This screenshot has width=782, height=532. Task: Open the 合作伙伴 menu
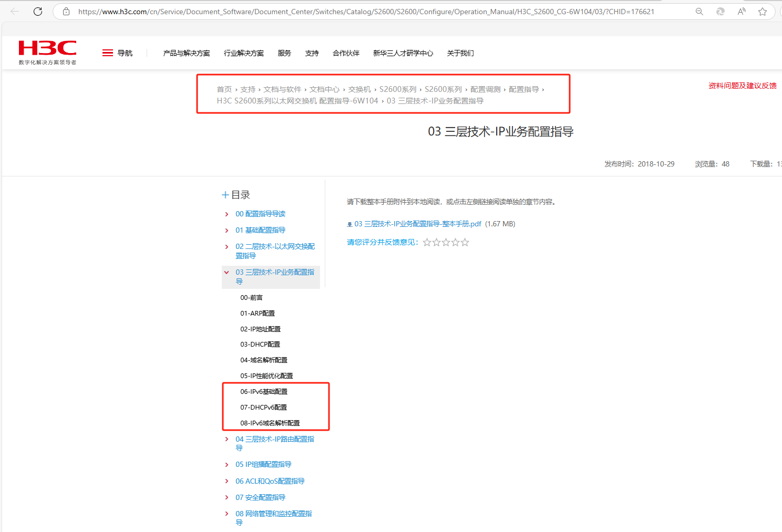346,53
